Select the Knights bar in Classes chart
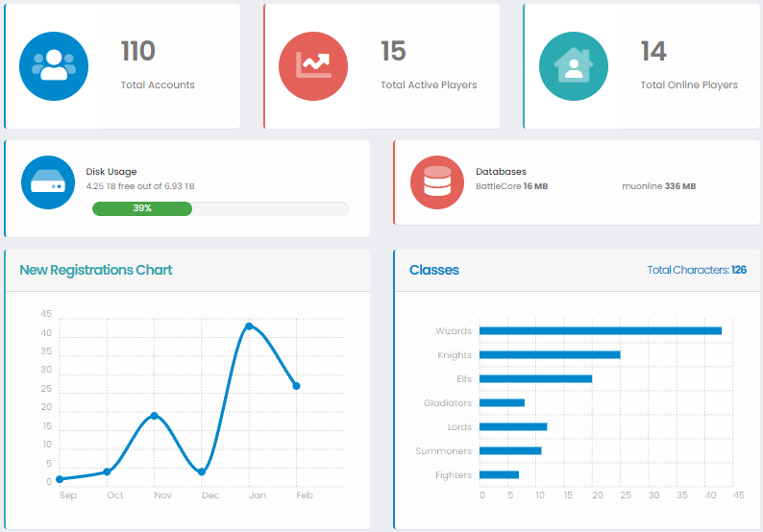Image resolution: width=763 pixels, height=532 pixels. pyautogui.click(x=550, y=355)
